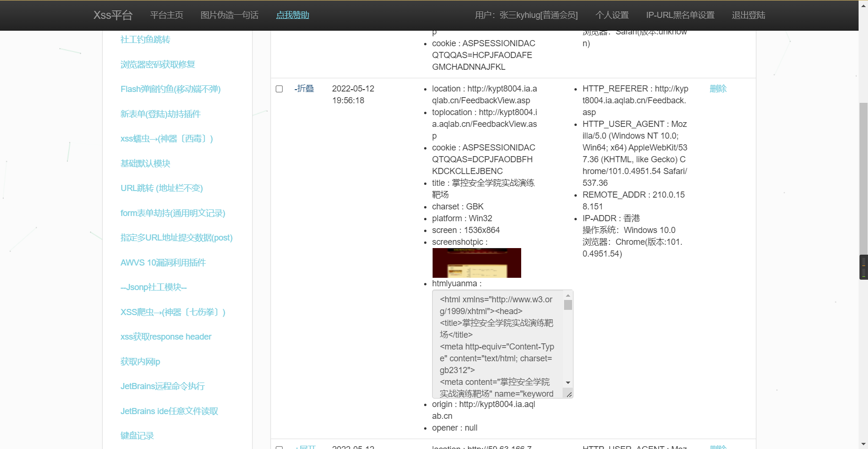
Task: Click 退出登陆 to log out
Action: [748, 15]
